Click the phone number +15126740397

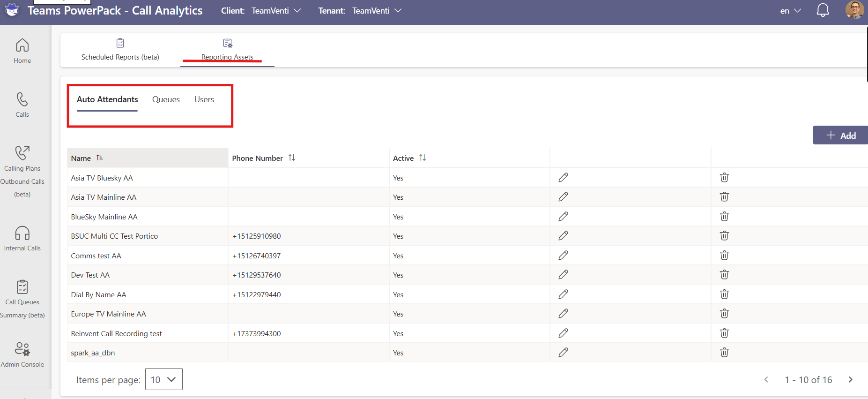pos(257,256)
